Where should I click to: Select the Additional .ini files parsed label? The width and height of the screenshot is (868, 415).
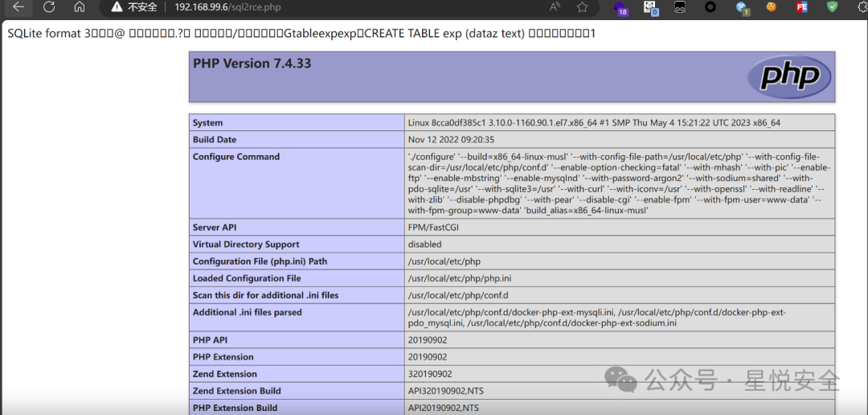tap(248, 313)
